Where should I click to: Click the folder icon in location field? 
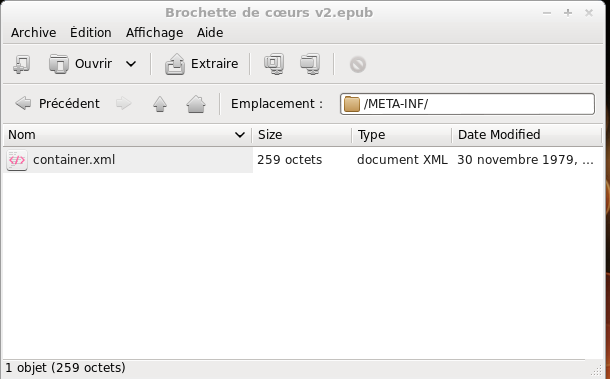[352, 104]
